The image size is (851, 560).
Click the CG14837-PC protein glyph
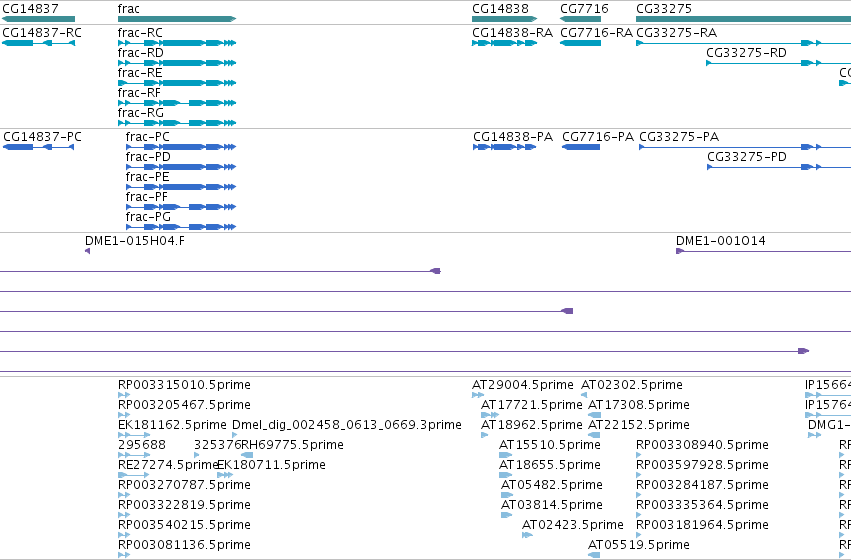tap(39, 147)
